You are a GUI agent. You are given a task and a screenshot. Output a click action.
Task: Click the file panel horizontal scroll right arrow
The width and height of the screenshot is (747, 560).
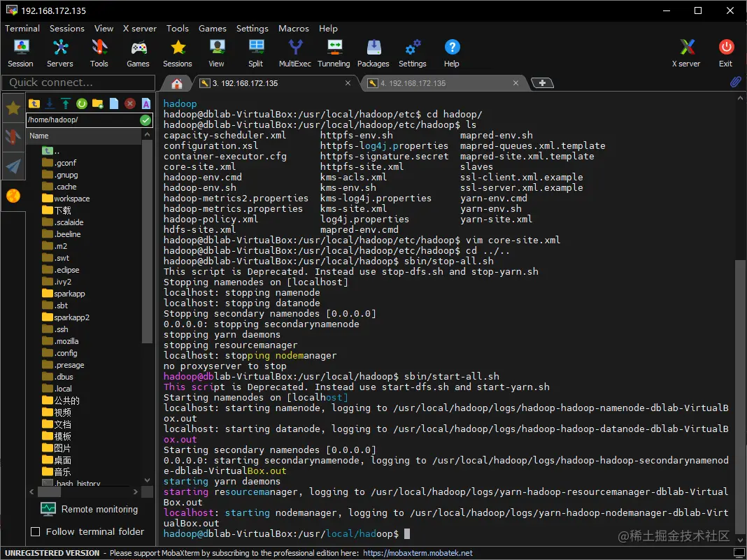pyautogui.click(x=136, y=491)
